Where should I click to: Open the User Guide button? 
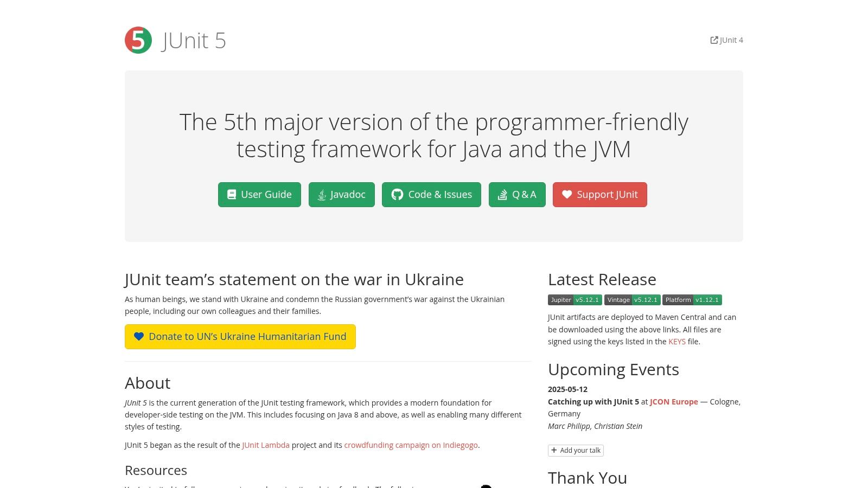tap(259, 195)
